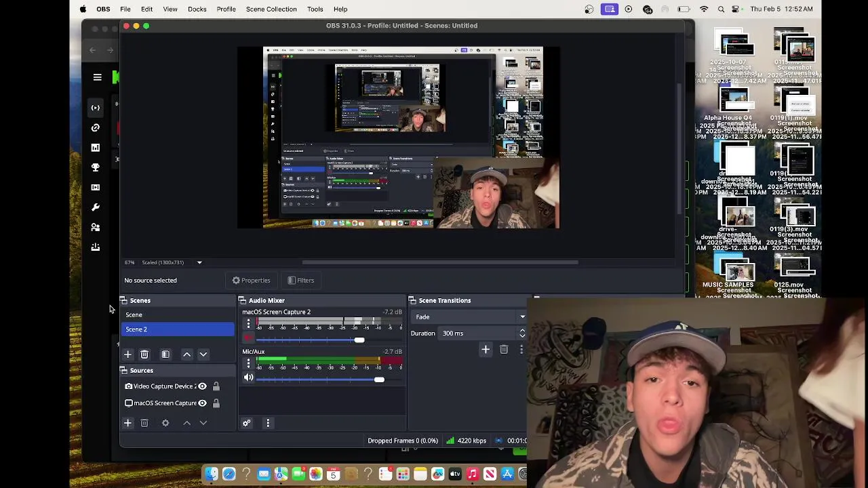Open the Help menu
Image resolution: width=868 pixels, height=488 pixels.
click(340, 9)
